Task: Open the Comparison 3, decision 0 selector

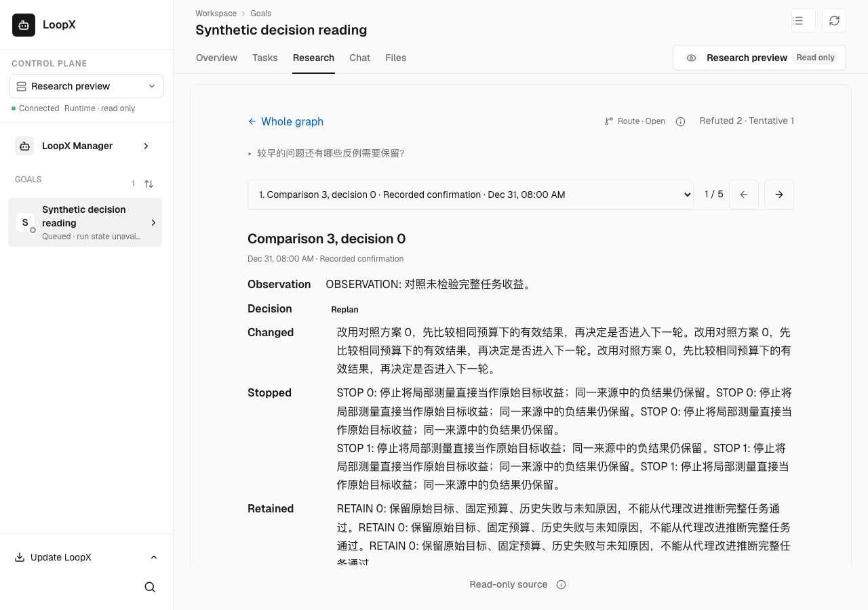Action: [471, 195]
